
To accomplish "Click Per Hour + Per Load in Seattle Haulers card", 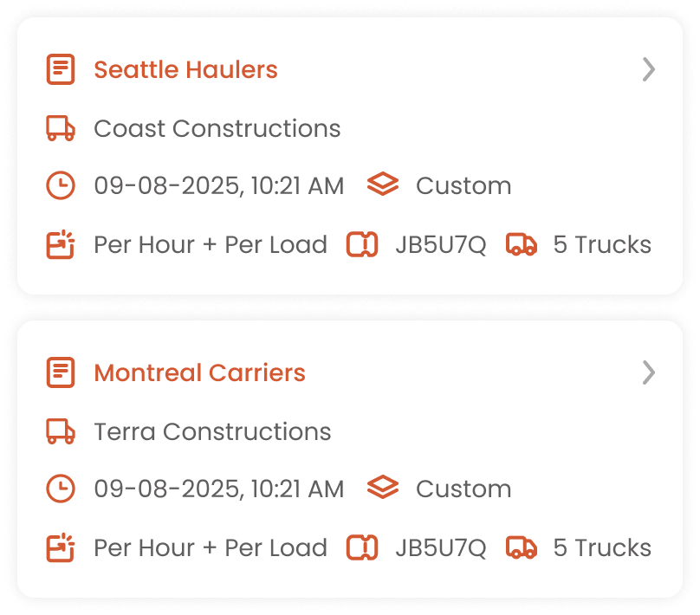I will [211, 244].
